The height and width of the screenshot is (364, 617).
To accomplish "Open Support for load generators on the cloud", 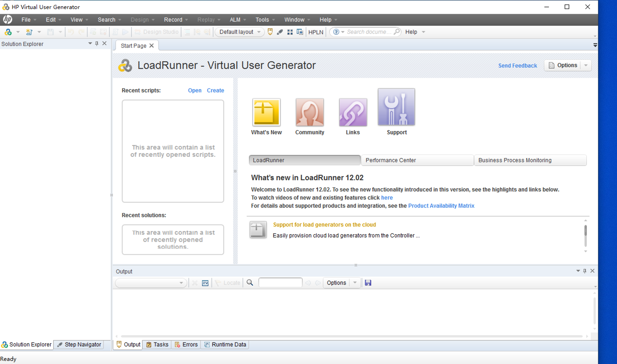I will coord(324,225).
